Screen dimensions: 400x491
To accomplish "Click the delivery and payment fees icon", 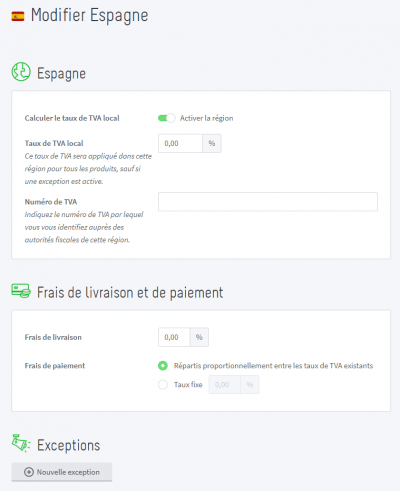I will coord(21,291).
